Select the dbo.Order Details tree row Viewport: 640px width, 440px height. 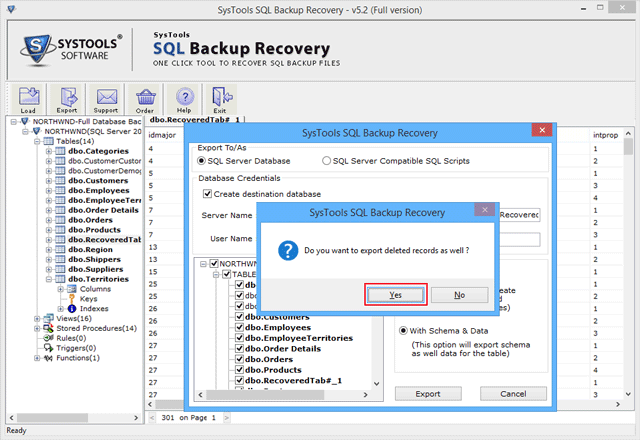pyautogui.click(x=103, y=210)
